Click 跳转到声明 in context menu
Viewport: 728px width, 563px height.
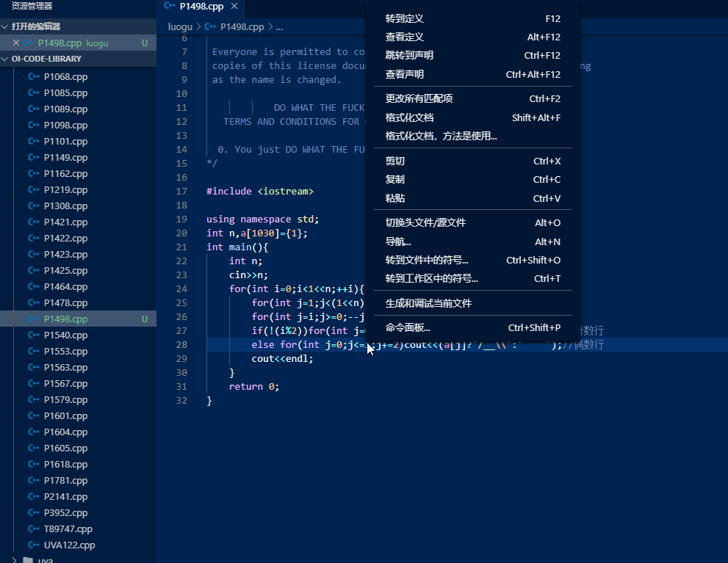pyautogui.click(x=472, y=55)
